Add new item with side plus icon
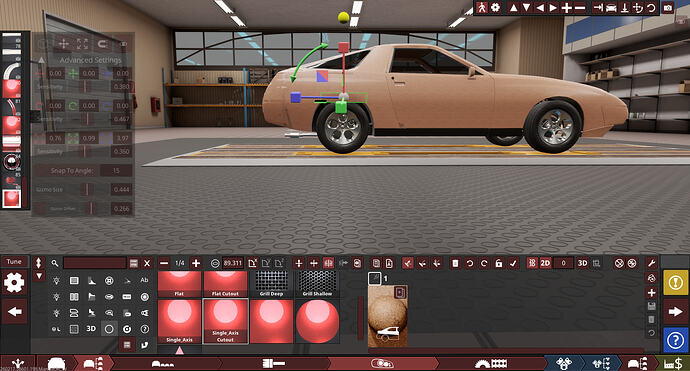Screen dimensions: 690x371 (x=652, y=292)
